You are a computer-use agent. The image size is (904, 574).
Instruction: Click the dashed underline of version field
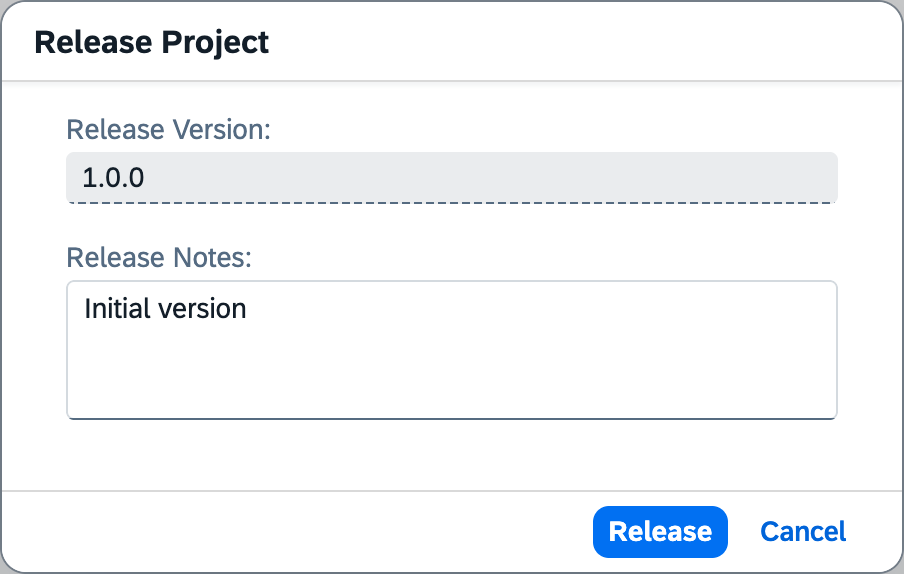(451, 203)
